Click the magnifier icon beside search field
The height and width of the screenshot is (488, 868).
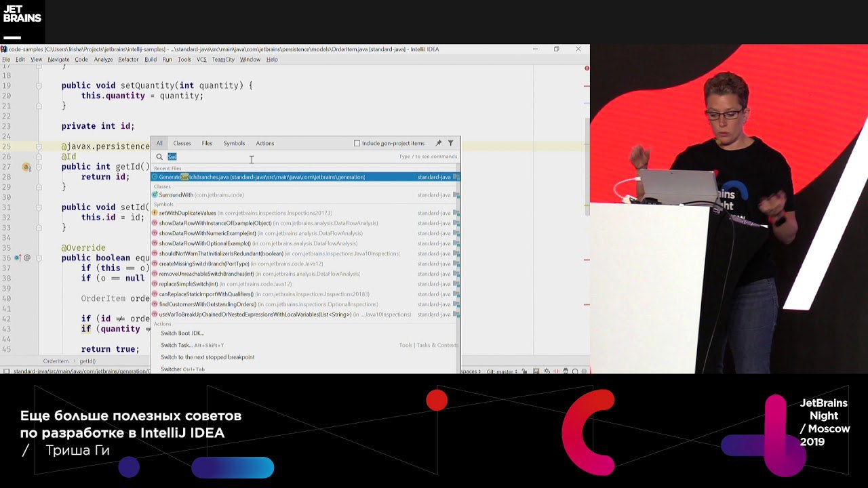coord(160,157)
